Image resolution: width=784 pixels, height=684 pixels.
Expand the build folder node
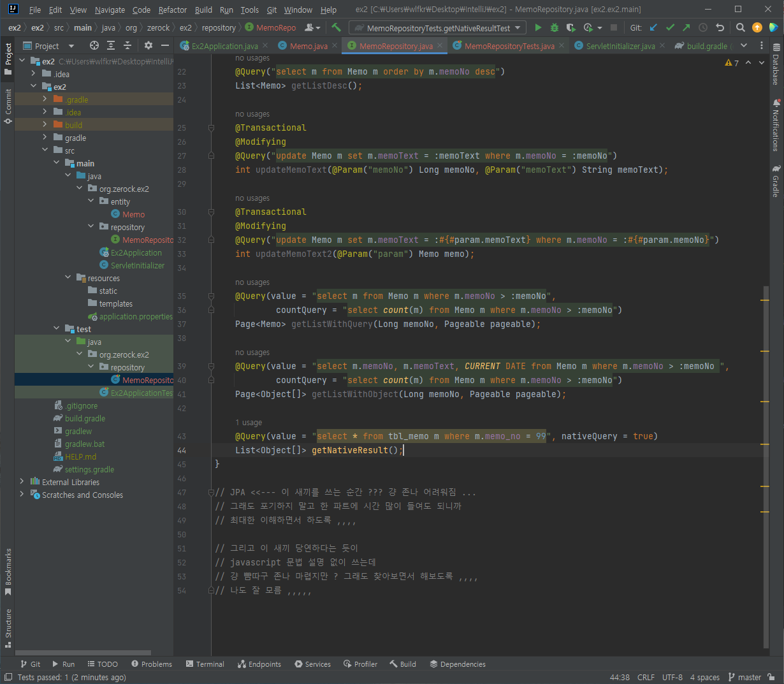pos(45,125)
